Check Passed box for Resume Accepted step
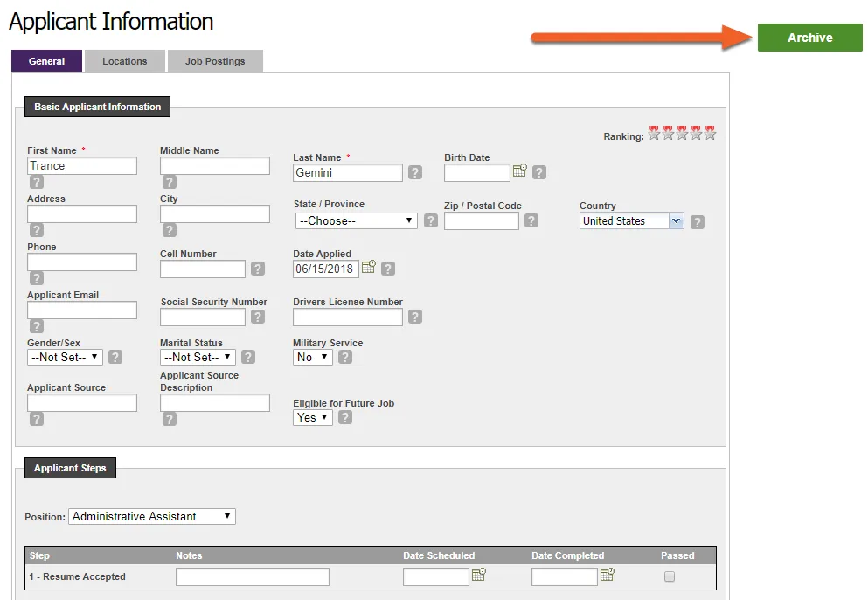This screenshot has width=868, height=600. click(x=670, y=576)
